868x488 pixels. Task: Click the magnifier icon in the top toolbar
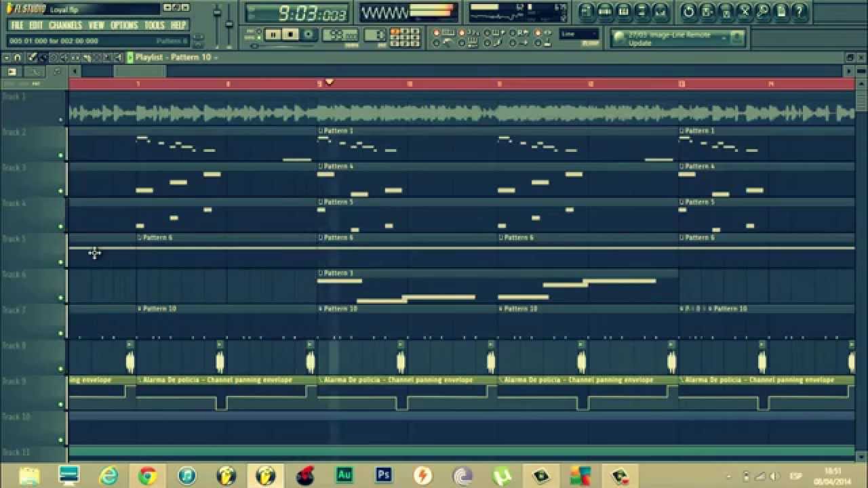(763, 12)
